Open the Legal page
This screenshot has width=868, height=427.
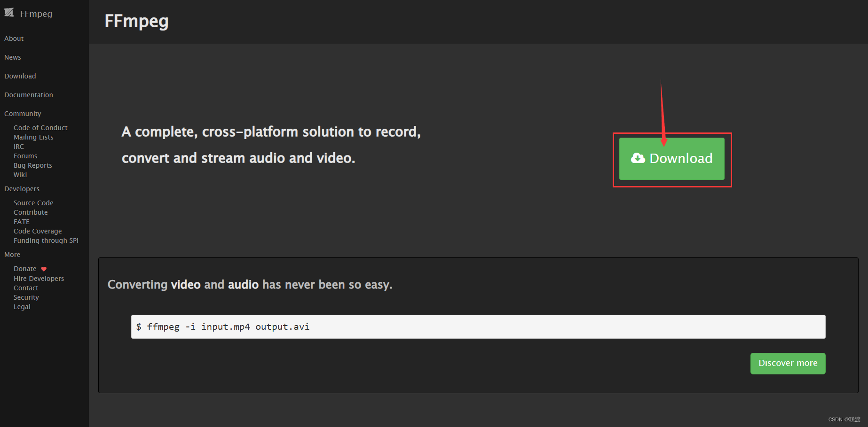click(x=22, y=307)
